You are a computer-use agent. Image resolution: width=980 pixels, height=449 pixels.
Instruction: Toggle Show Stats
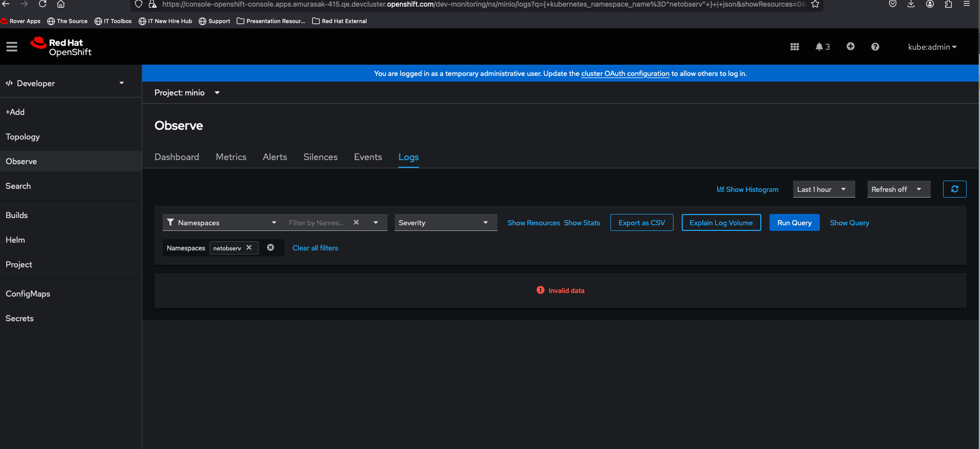(582, 223)
